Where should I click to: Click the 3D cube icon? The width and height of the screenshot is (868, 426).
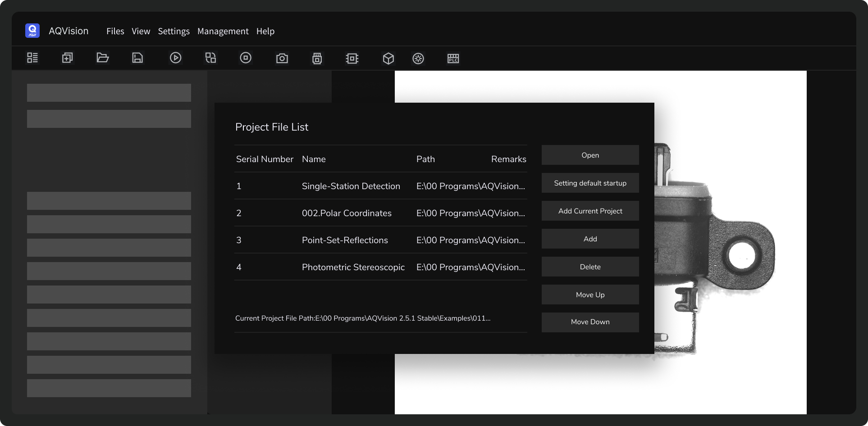pos(388,59)
